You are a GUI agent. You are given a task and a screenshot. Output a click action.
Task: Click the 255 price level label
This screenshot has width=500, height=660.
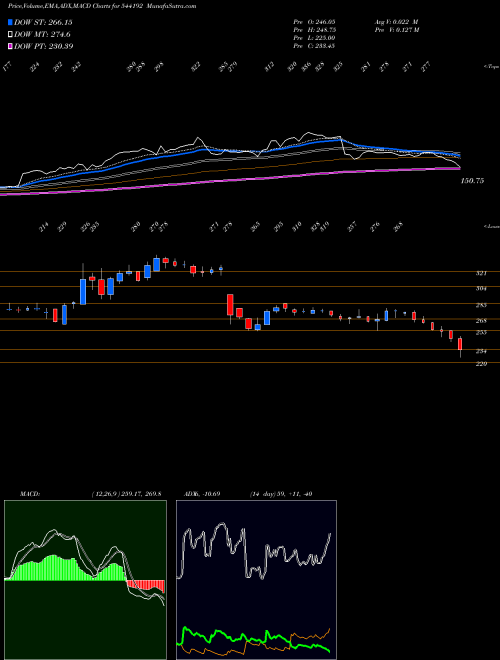[x=481, y=333]
